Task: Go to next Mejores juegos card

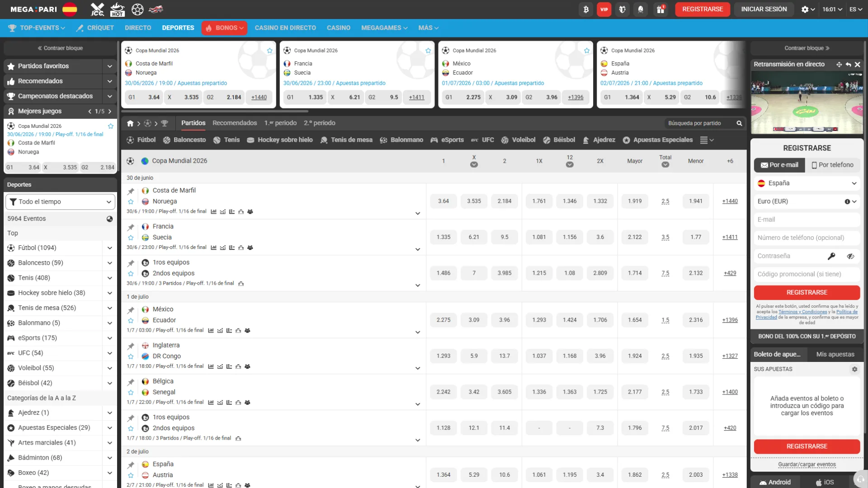Action: [x=109, y=112]
